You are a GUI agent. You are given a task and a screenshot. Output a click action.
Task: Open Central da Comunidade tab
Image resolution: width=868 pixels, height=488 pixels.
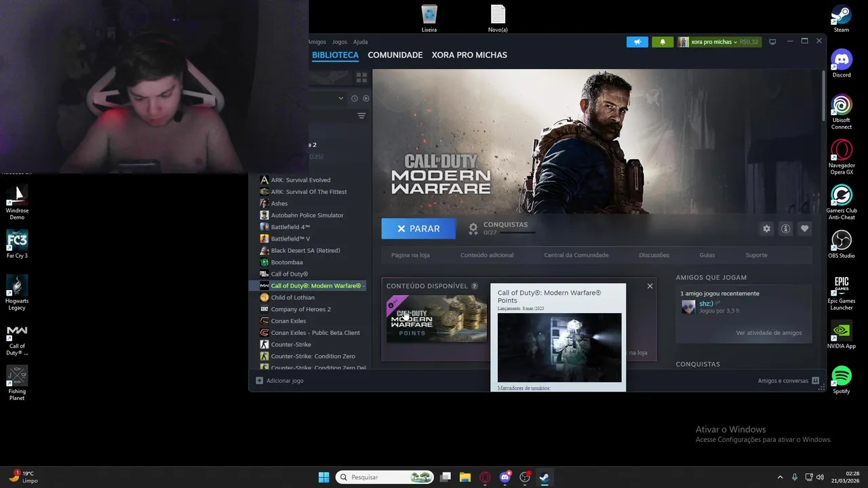pos(576,255)
